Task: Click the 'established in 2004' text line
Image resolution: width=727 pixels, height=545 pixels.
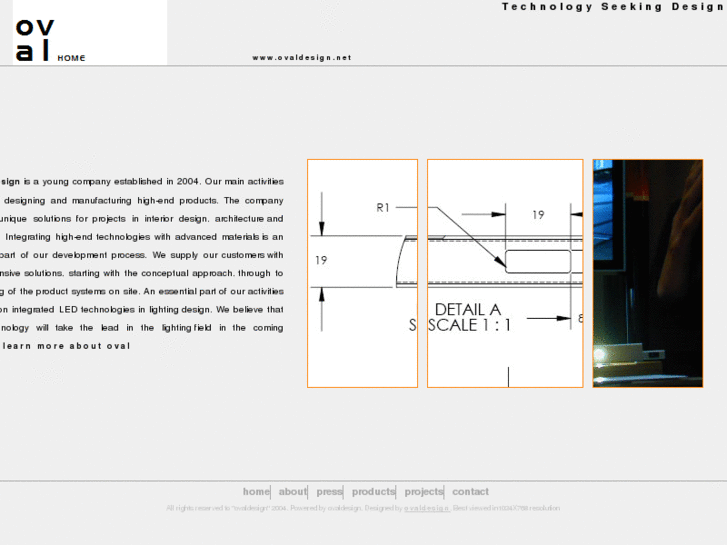Action: click(142, 181)
